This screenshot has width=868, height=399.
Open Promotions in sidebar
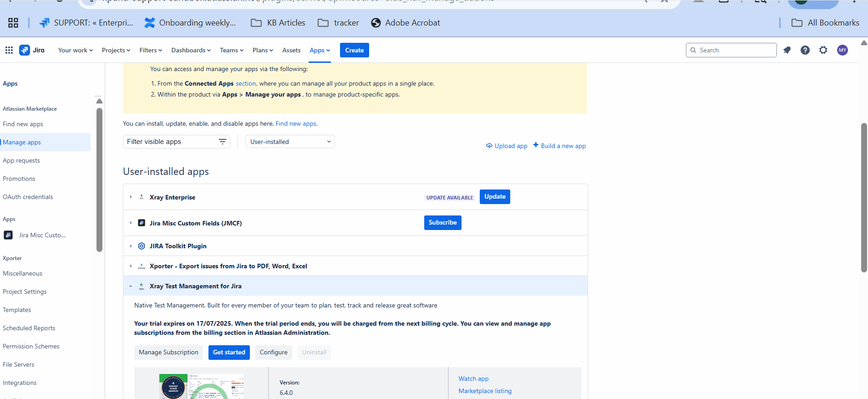point(19,179)
